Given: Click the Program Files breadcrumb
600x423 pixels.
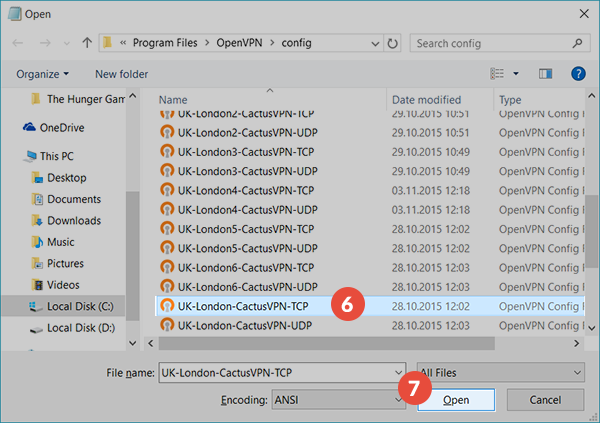Looking at the screenshot, I should (165, 43).
